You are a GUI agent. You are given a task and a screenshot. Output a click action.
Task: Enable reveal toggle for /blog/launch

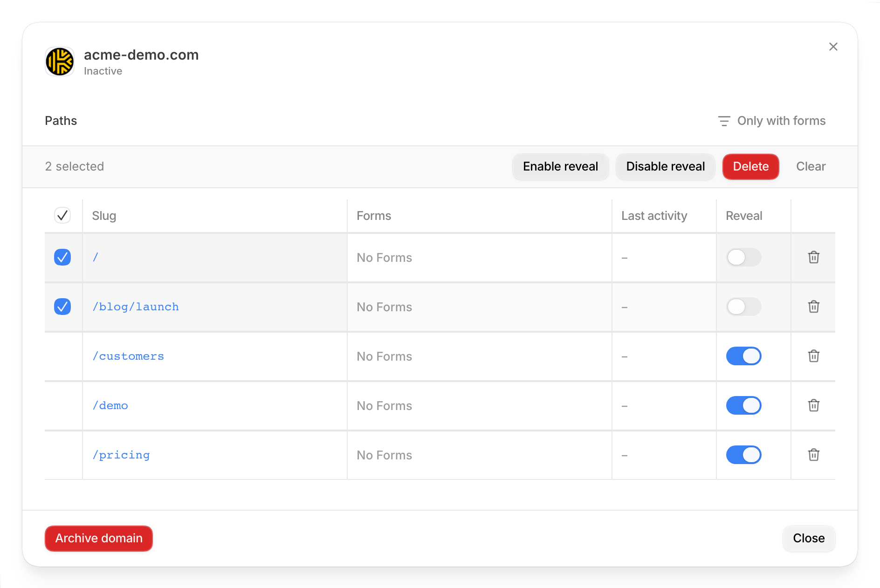click(744, 307)
